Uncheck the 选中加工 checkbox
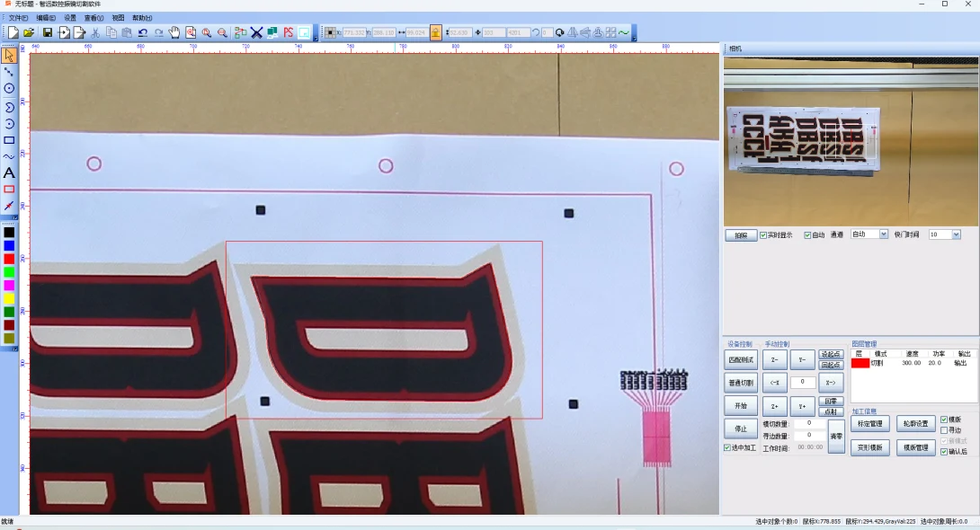 (728, 447)
